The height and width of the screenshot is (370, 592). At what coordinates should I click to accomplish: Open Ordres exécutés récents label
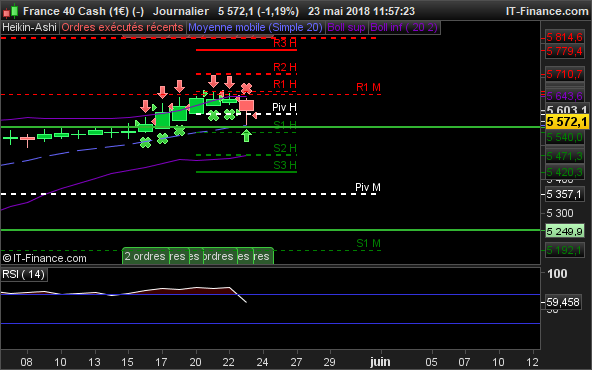(x=122, y=28)
